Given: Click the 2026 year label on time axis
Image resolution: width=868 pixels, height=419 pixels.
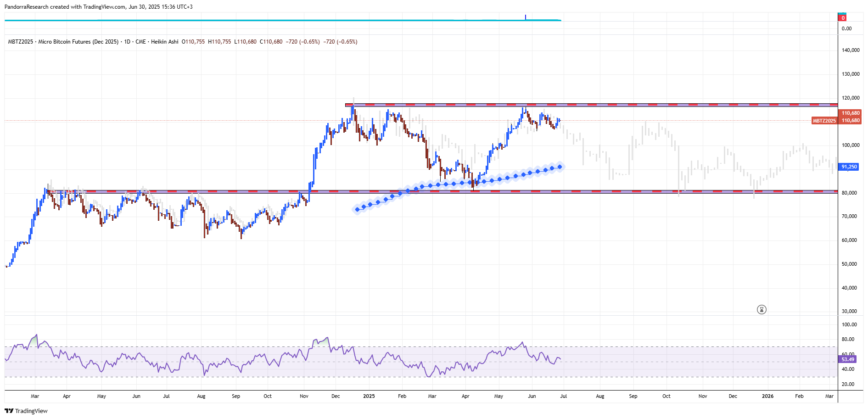Looking at the screenshot, I should [x=767, y=396].
